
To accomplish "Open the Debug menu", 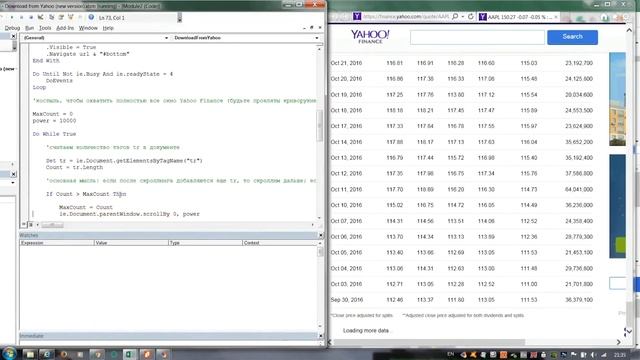I will pos(12,28).
